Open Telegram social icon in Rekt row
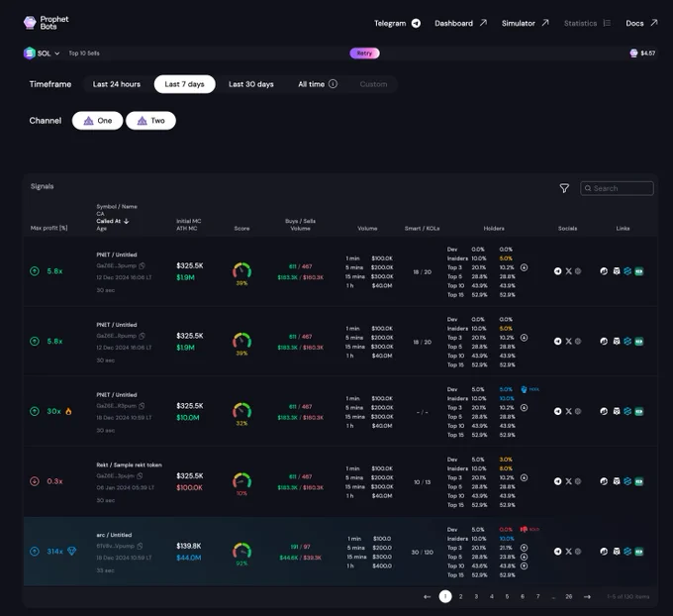This screenshot has width=673, height=616. pos(557,481)
